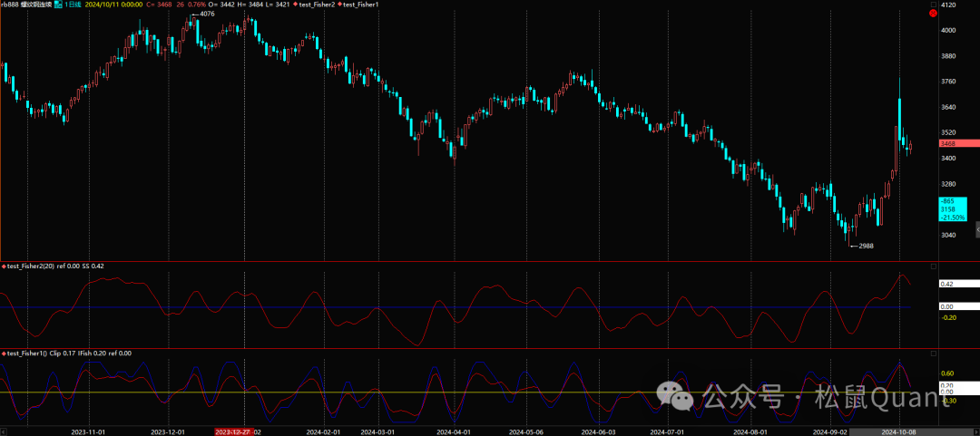Click the left scroll arrow at bottom-left corner
This screenshot has width=980, height=436.
coord(4,432)
